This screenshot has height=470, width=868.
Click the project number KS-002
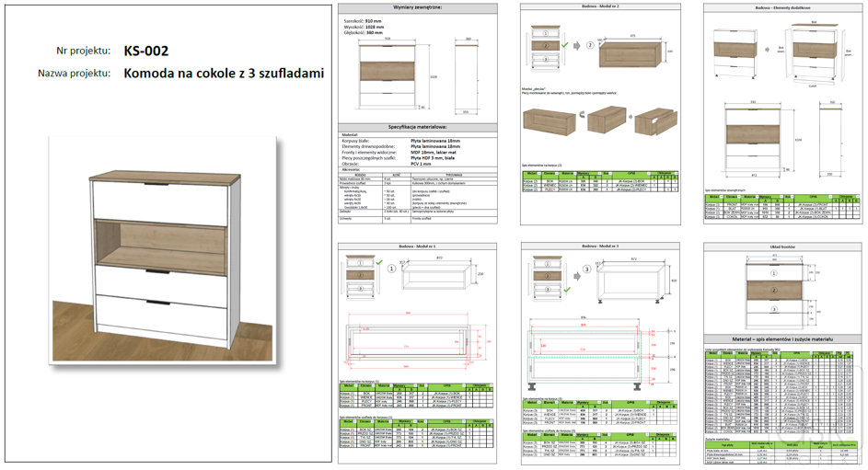pos(145,51)
